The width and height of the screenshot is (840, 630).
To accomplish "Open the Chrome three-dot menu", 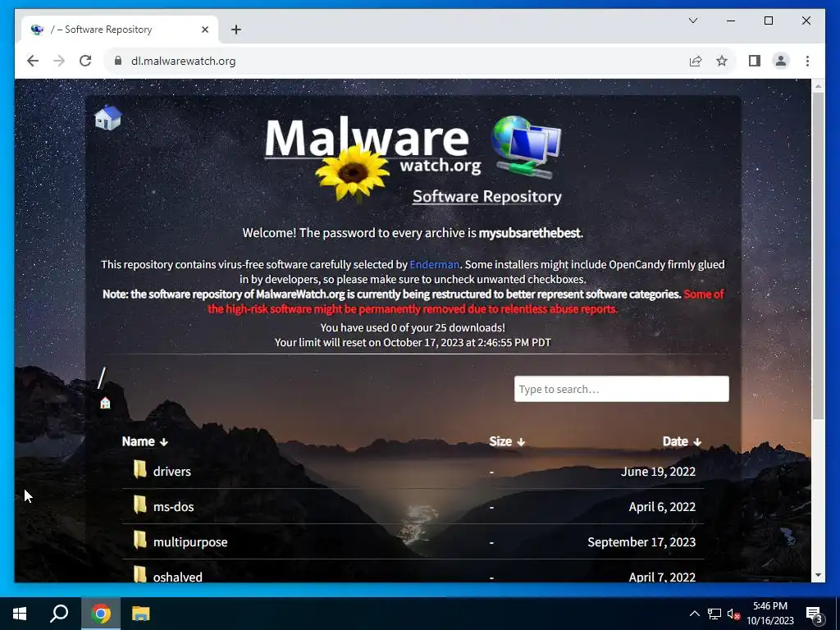I will click(807, 61).
